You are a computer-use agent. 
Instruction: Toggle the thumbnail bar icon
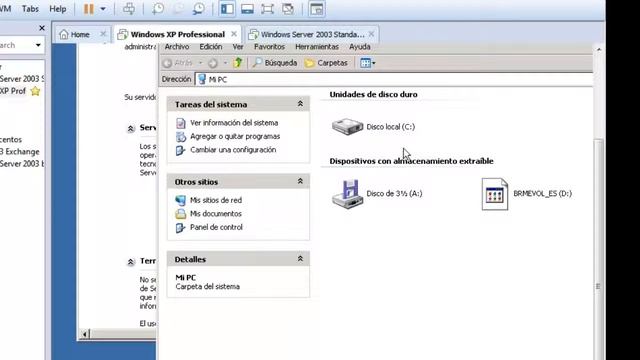point(247,9)
